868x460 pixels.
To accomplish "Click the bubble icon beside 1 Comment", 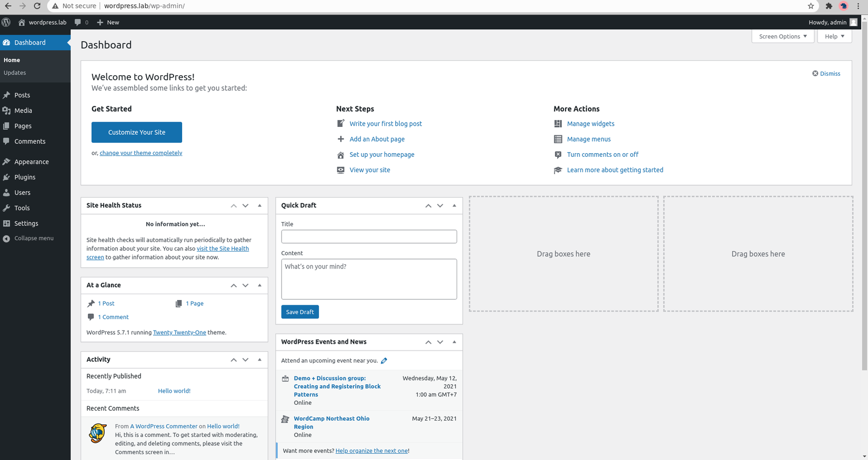I will (x=91, y=317).
